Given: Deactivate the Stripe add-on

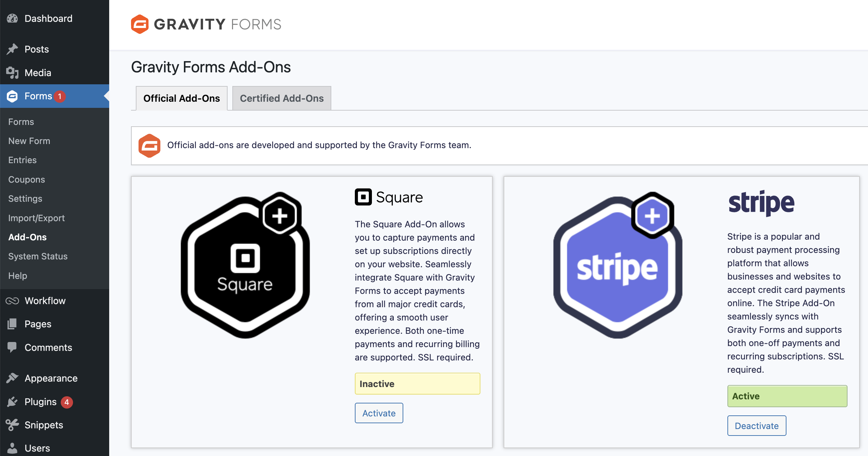Looking at the screenshot, I should coord(756,426).
